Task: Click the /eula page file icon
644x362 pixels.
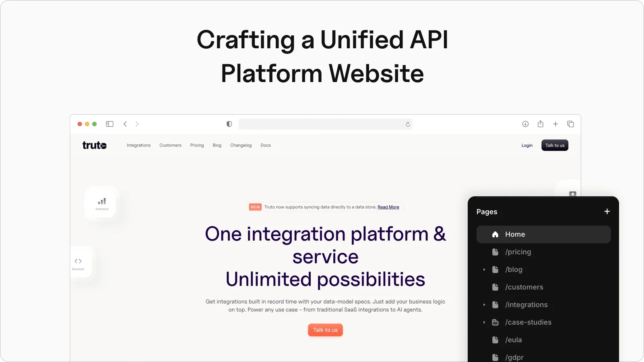Action: click(x=495, y=340)
